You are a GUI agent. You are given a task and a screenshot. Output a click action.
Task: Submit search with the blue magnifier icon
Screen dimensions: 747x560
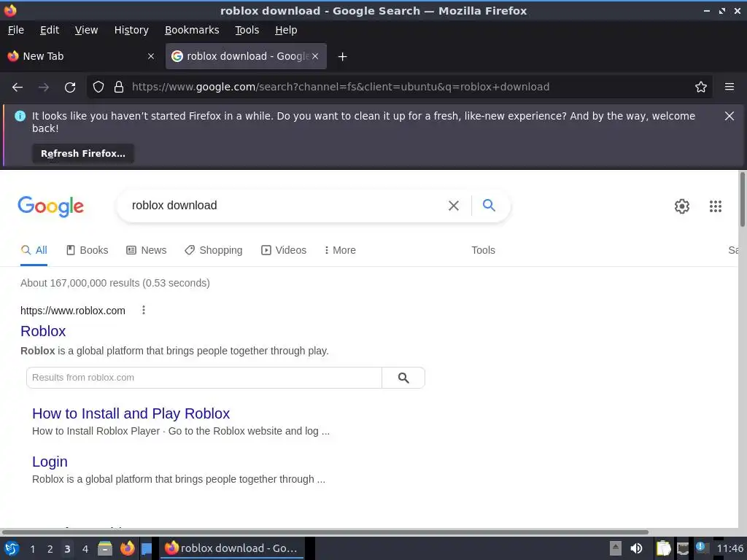(489, 205)
